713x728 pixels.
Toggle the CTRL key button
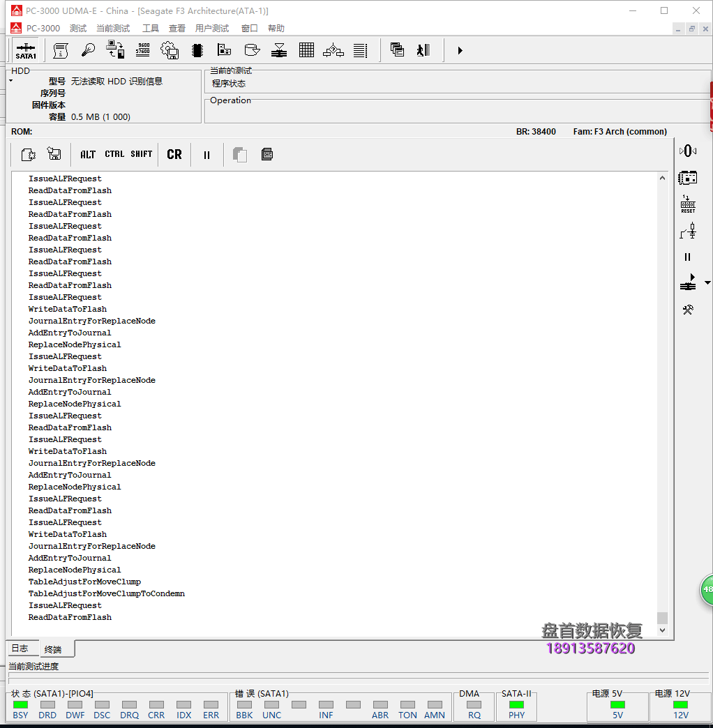pos(114,154)
